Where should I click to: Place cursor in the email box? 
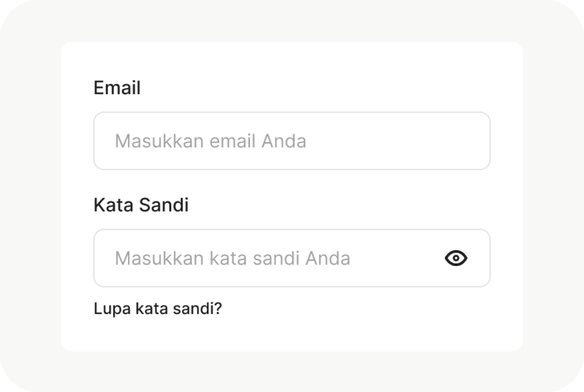(x=291, y=141)
